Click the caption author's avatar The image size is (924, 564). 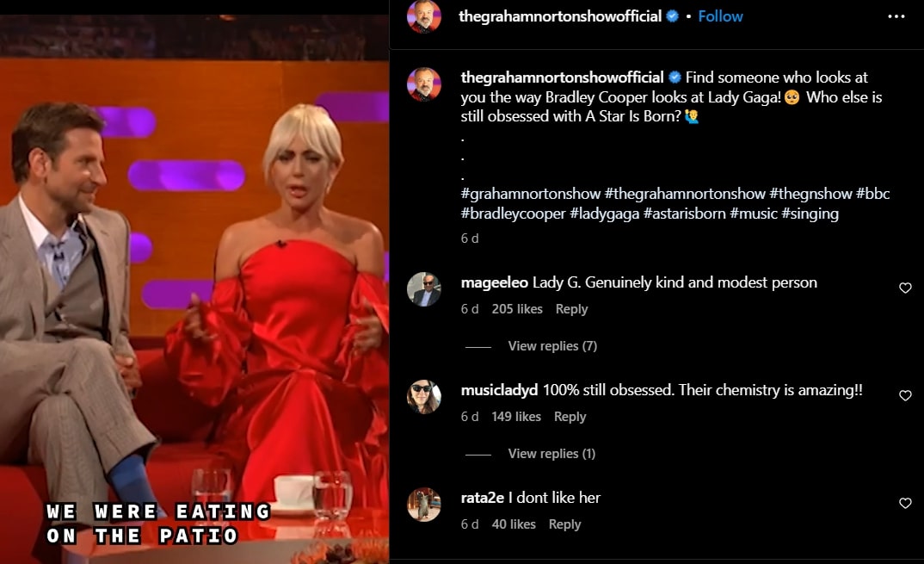coord(423,84)
